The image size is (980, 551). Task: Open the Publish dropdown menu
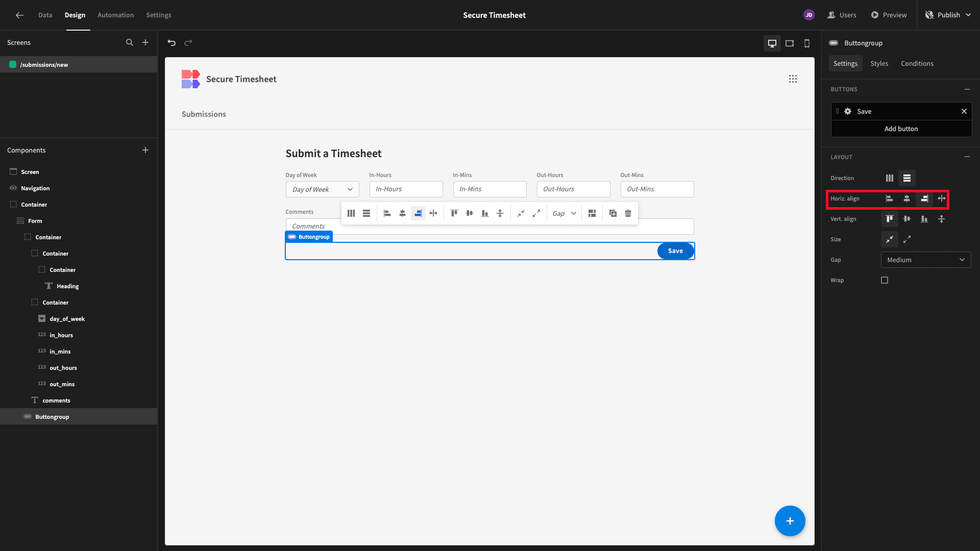[x=948, y=15]
